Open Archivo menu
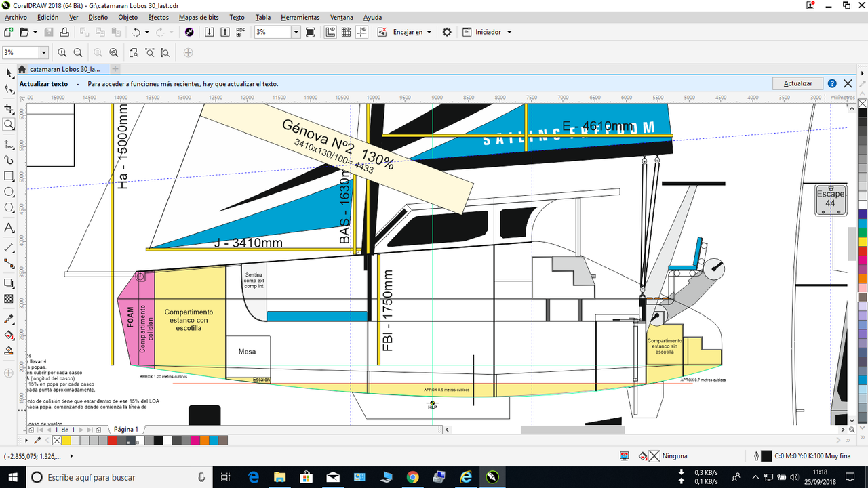The image size is (868, 488). 16,17
